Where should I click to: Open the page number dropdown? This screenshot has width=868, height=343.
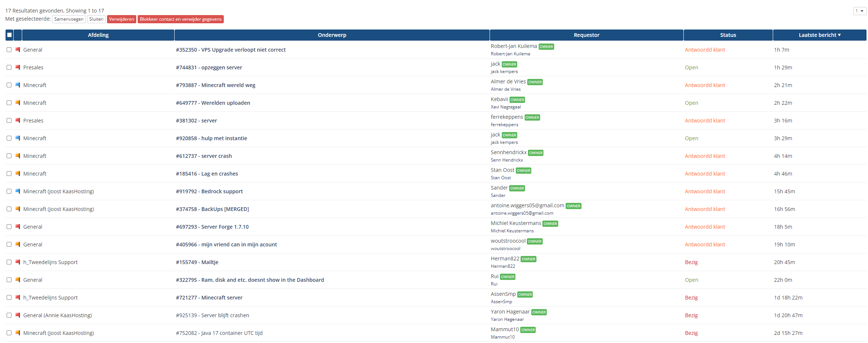(x=860, y=11)
